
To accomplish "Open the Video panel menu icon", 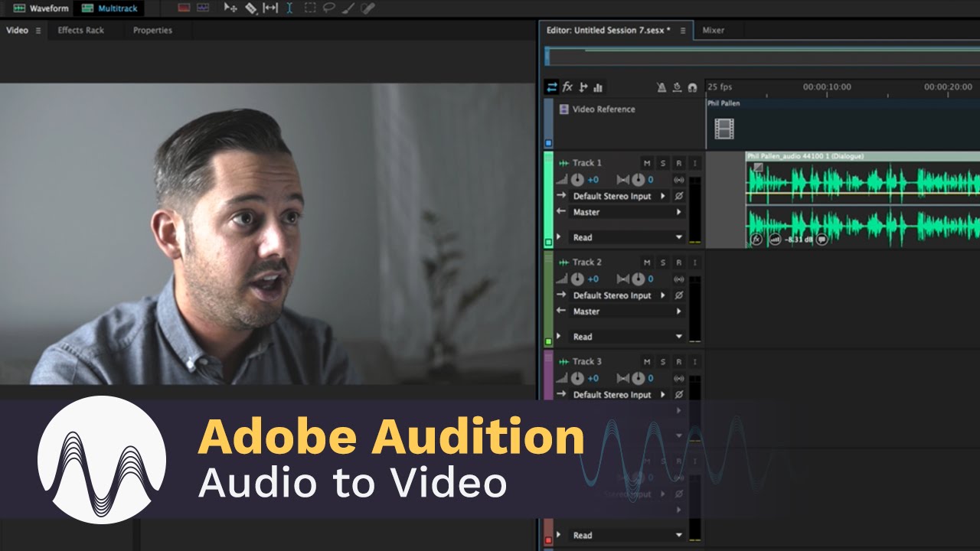I will click(x=38, y=31).
